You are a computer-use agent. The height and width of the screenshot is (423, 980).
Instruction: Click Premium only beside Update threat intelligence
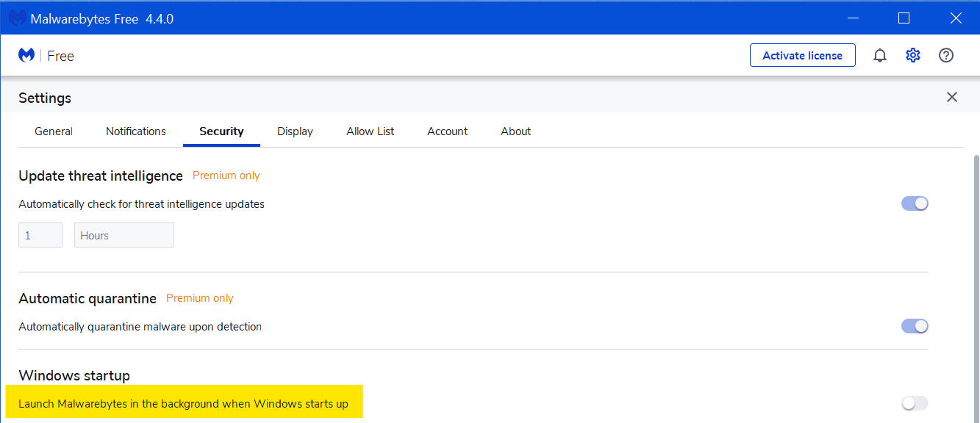click(226, 176)
